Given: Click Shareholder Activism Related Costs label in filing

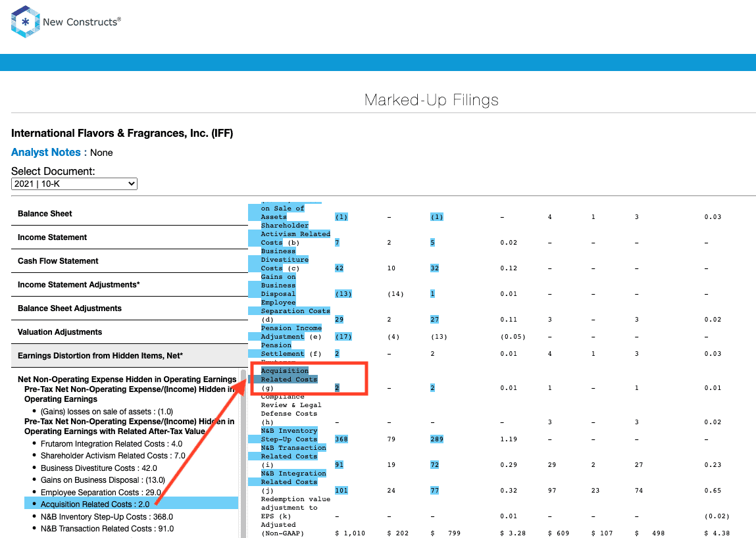Looking at the screenshot, I should click(x=295, y=233).
